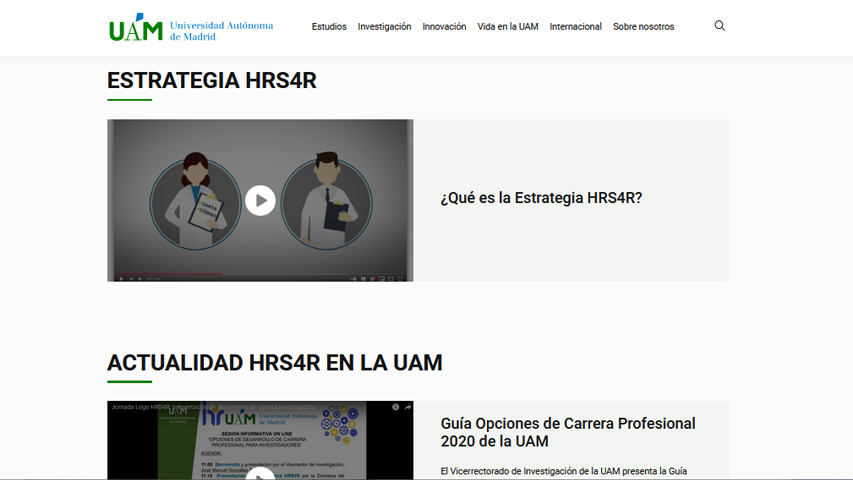Click '¿Qué es la Estrategia HRS4R?' title
Screen dimensions: 853x480
click(x=541, y=198)
